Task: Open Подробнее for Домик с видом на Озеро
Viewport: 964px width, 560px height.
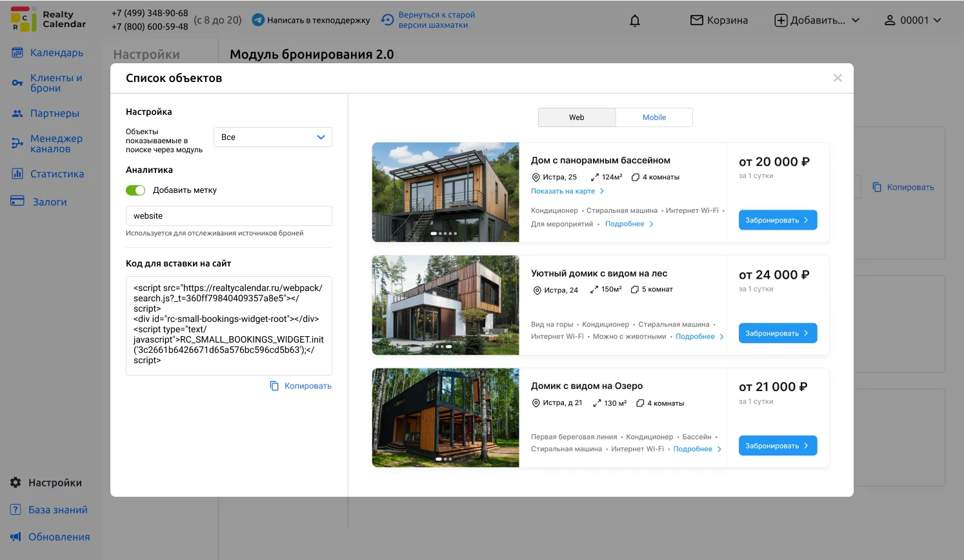Action: pyautogui.click(x=698, y=449)
